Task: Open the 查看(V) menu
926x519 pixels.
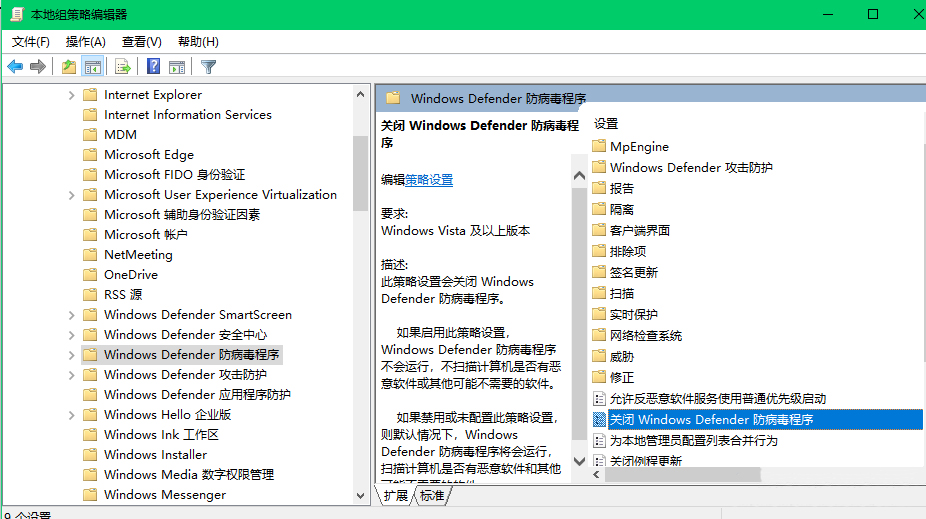Action: 142,42
